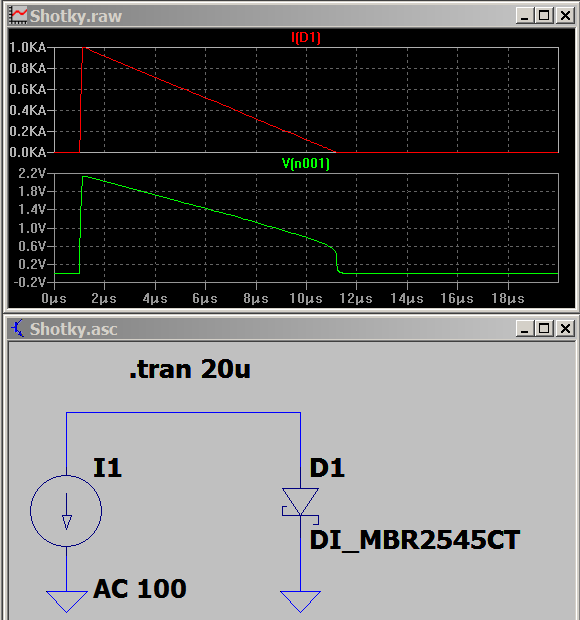Click the V(n001) trace label

[x=306, y=163]
